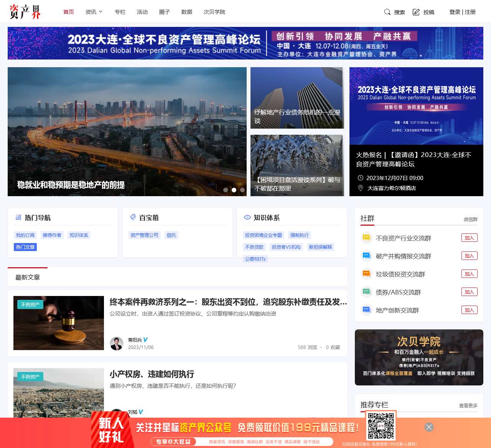Click the 微信群 label in 社群 panel
This screenshot has width=491, height=448.
tap(471, 220)
